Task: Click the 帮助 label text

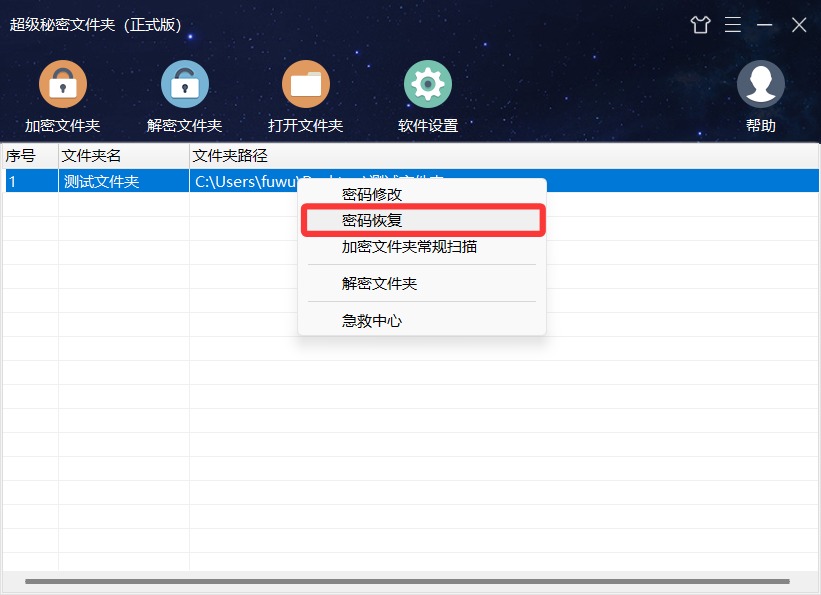Action: pyautogui.click(x=760, y=126)
